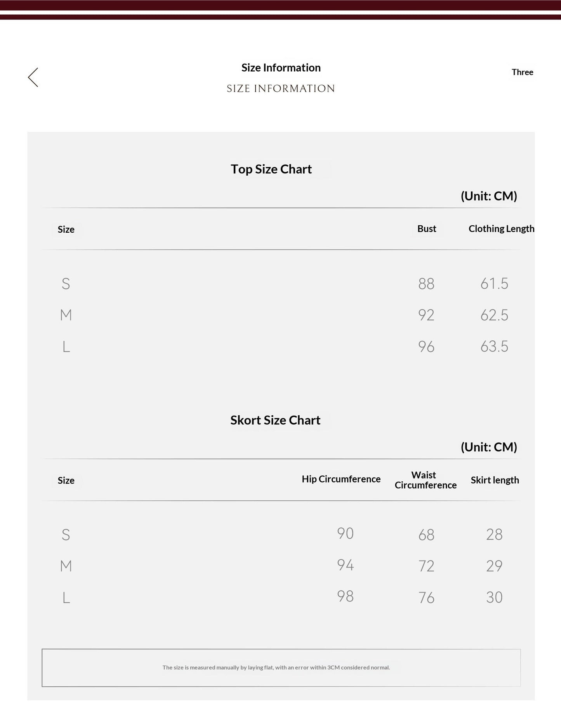Image resolution: width=561 pixels, height=728 pixels.
Task: Click the 'Hip Circumference' column header
Action: click(x=341, y=479)
